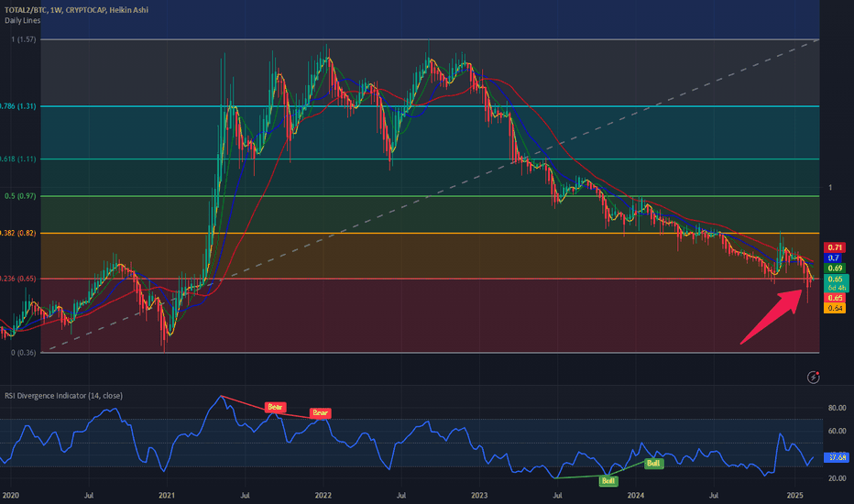Click the Fib 0 (0.36) label
The image size is (854, 504).
24,353
